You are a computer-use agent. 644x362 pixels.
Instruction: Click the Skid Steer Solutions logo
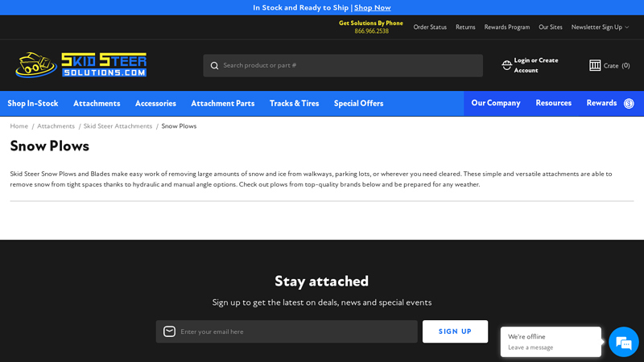pyautogui.click(x=80, y=65)
